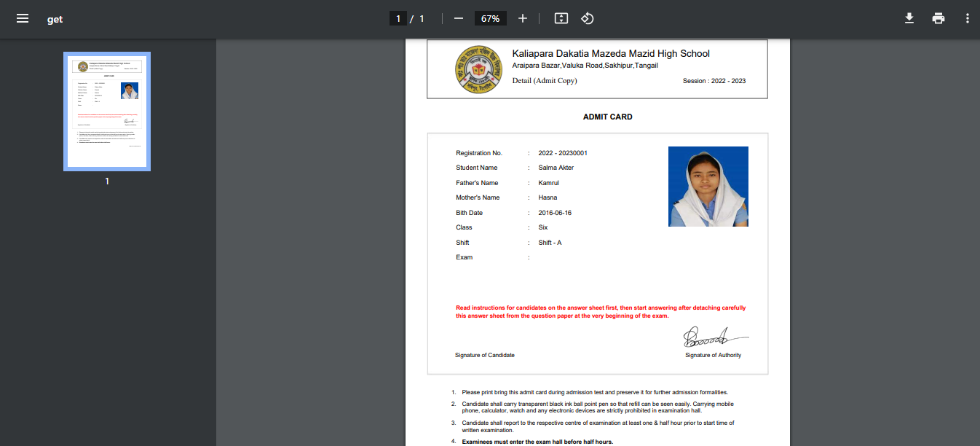Rotate the document counterclockwise
The image size is (980, 446).
pyautogui.click(x=588, y=18)
